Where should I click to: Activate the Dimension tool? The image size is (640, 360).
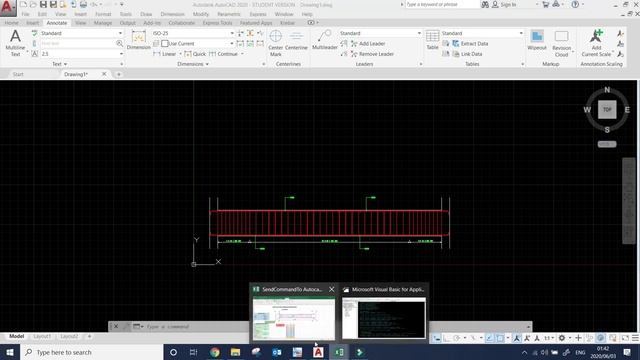pyautogui.click(x=139, y=40)
